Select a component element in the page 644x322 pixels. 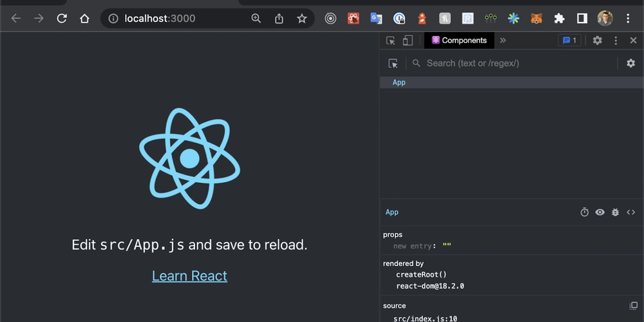coord(393,63)
